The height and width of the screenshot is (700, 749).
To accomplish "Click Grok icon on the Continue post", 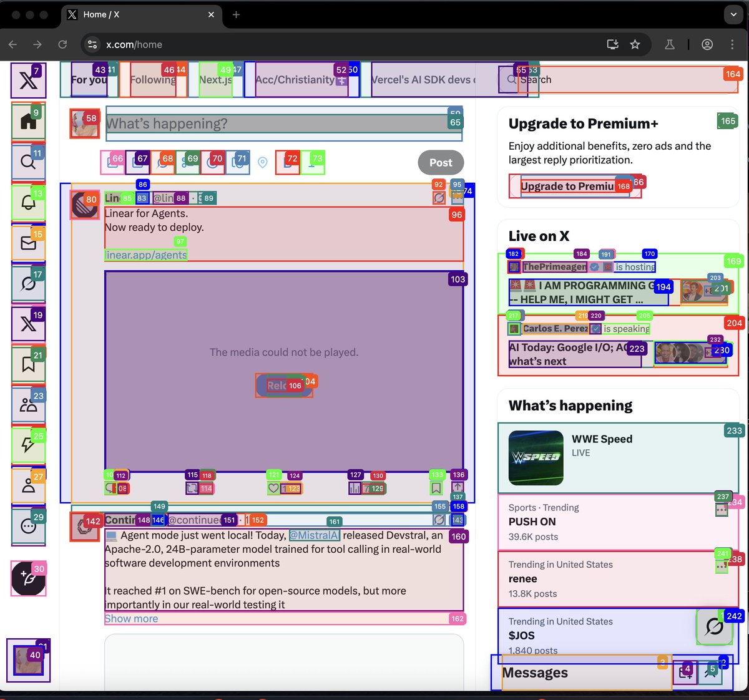I will click(439, 520).
